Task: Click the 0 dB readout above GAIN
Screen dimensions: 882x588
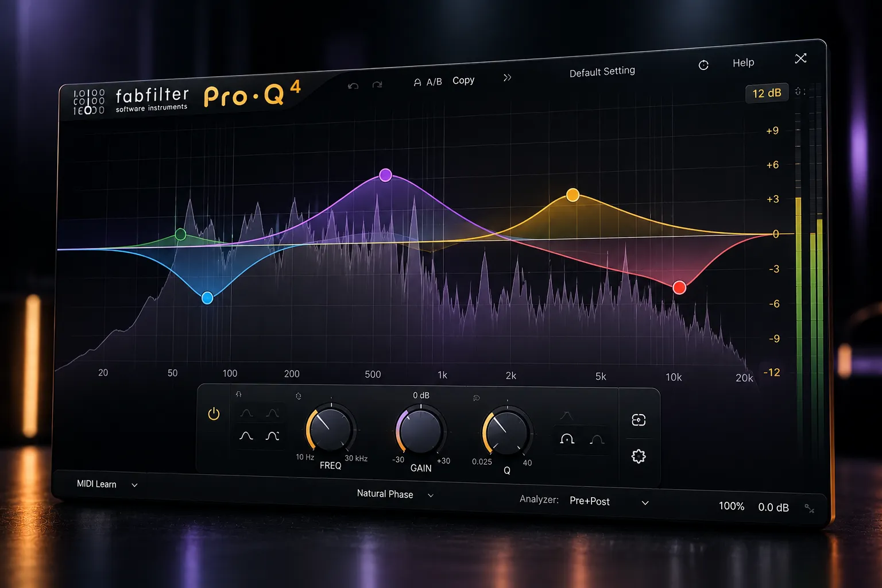Action: coord(421,396)
